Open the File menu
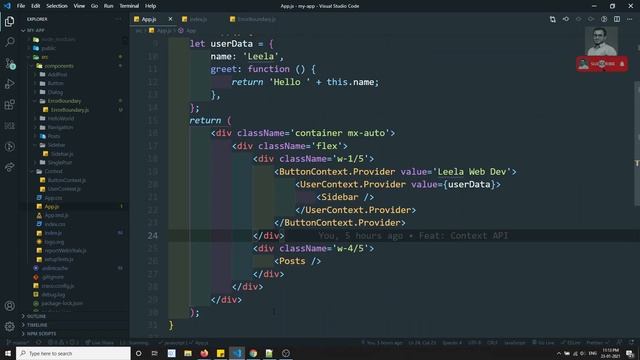The width and height of the screenshot is (640, 360). pyautogui.click(x=21, y=6)
